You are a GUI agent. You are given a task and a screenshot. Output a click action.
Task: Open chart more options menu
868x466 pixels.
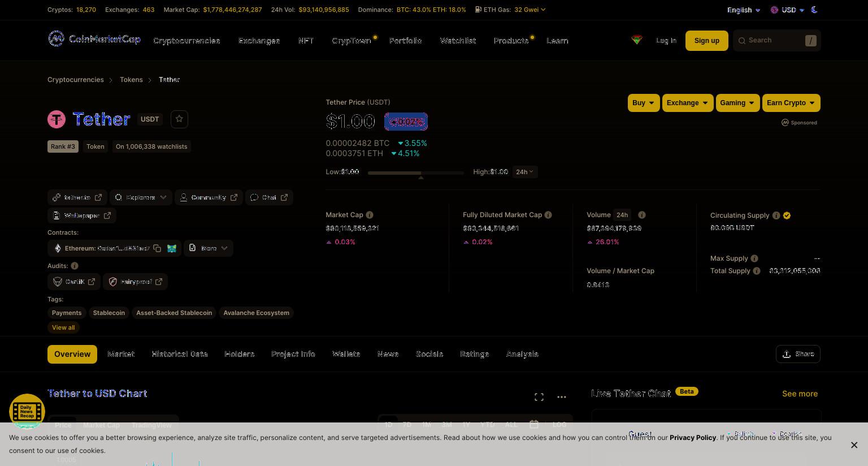click(562, 397)
